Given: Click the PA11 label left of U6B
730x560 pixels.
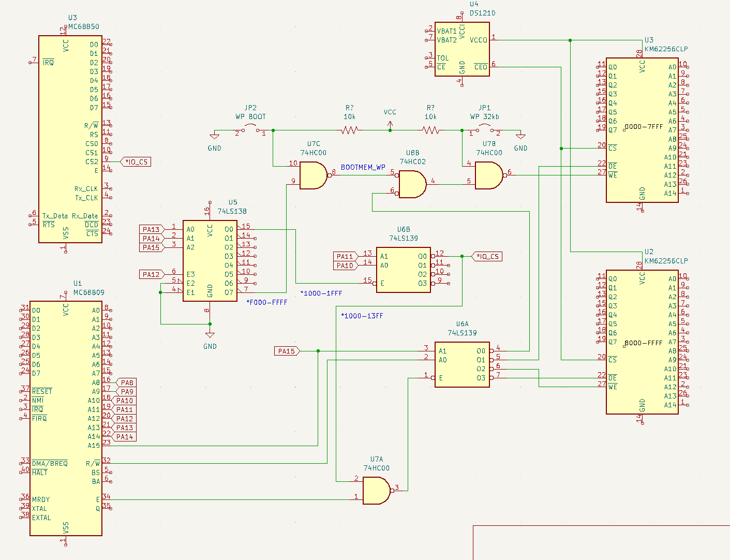Looking at the screenshot, I should point(345,256).
